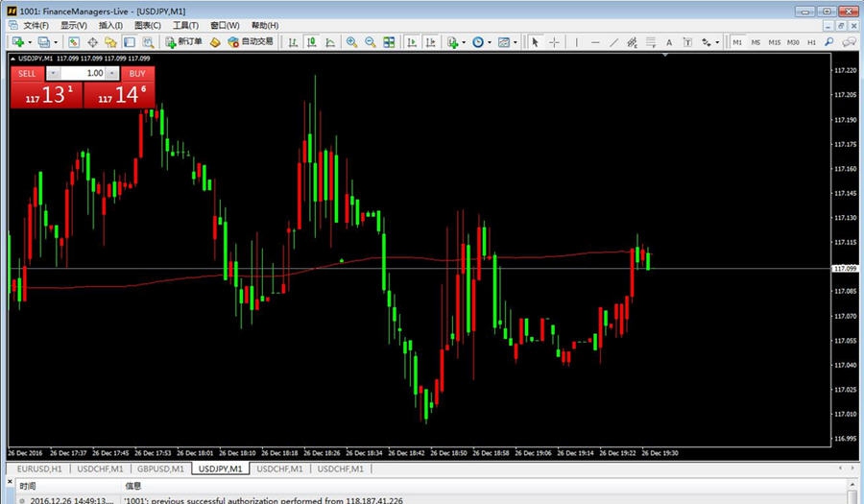Screen dimensions: 864x504
Task: Click the 新订单 (New Order) toolbar icon
Action: [183, 42]
